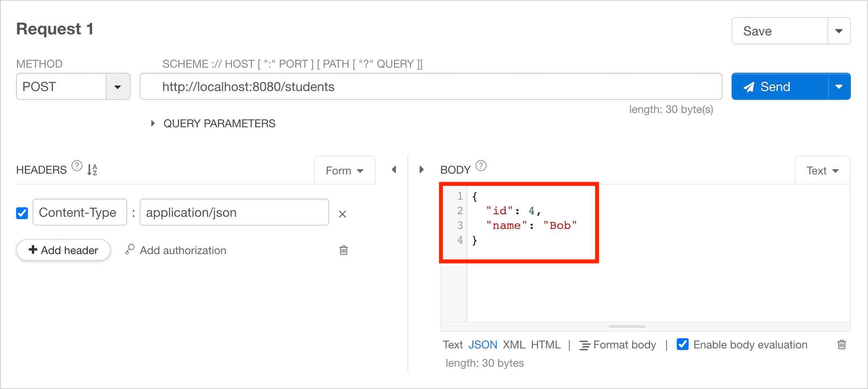The height and width of the screenshot is (389, 868).
Task: Collapse headers panel with left arrow icon
Action: [x=394, y=170]
